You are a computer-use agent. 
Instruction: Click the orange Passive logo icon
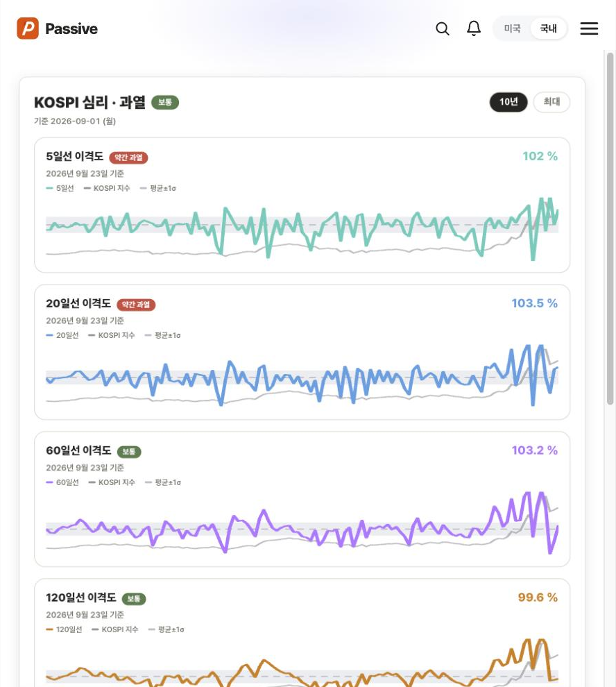tap(28, 28)
